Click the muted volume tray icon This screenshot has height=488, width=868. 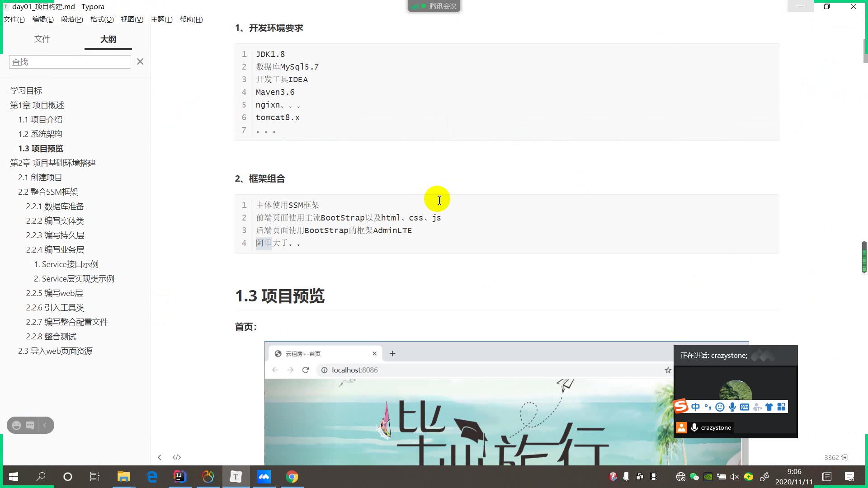(x=735, y=477)
